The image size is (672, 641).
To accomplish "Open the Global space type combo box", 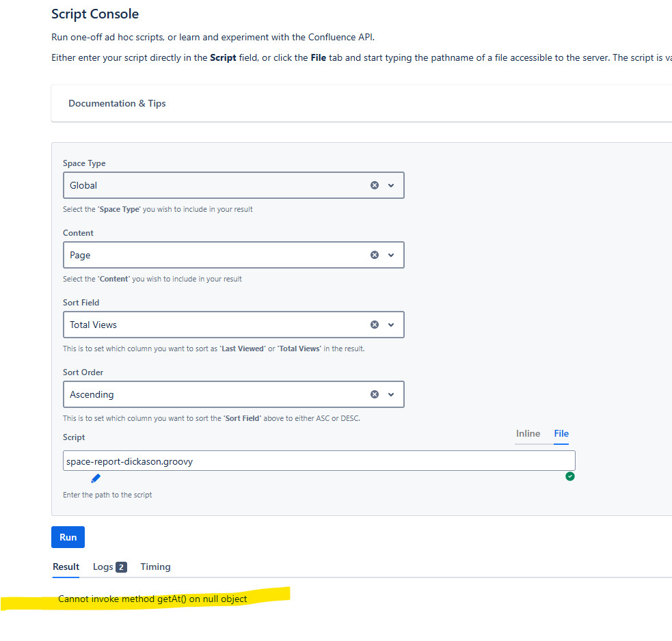I will [x=234, y=185].
